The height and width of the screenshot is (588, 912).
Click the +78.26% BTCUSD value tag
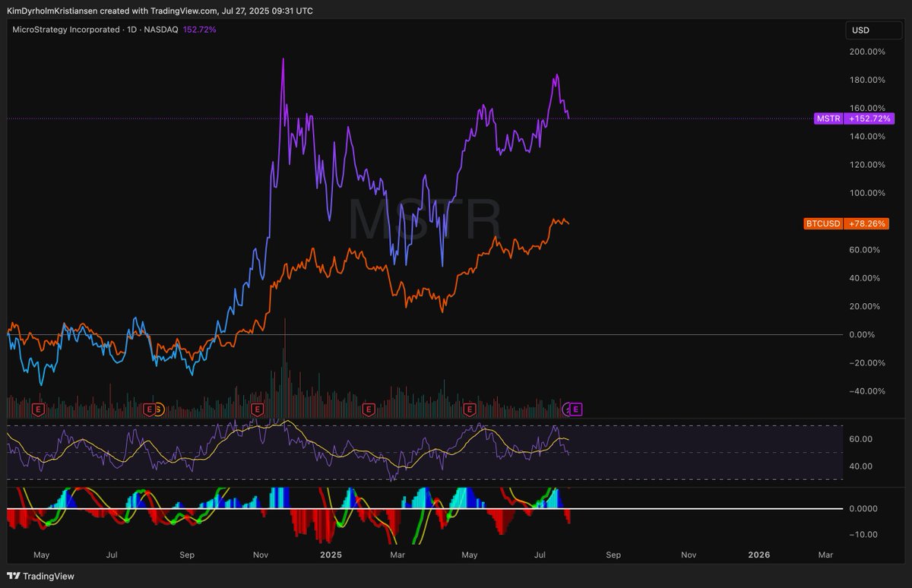[x=867, y=224]
